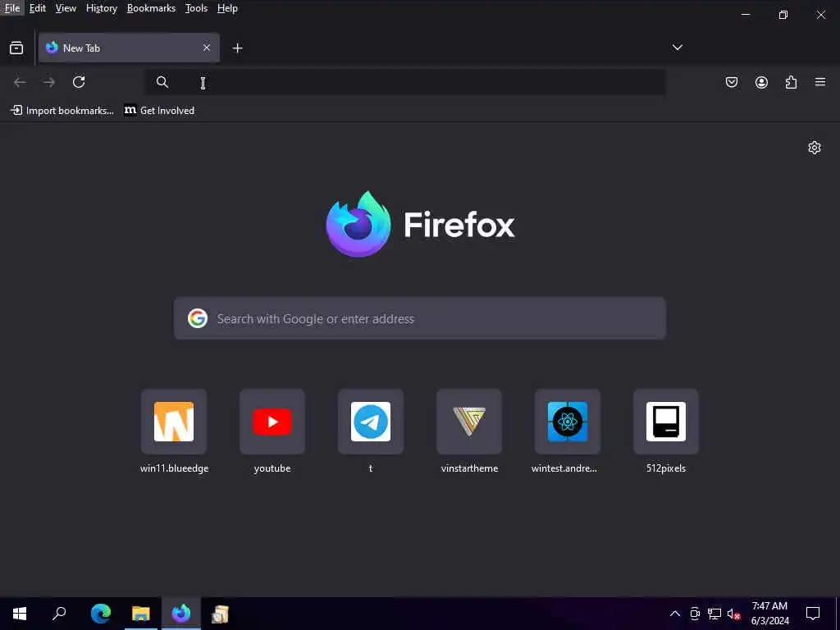840x630 pixels.
Task: Click the Meet Now tray icon
Action: coord(695,614)
